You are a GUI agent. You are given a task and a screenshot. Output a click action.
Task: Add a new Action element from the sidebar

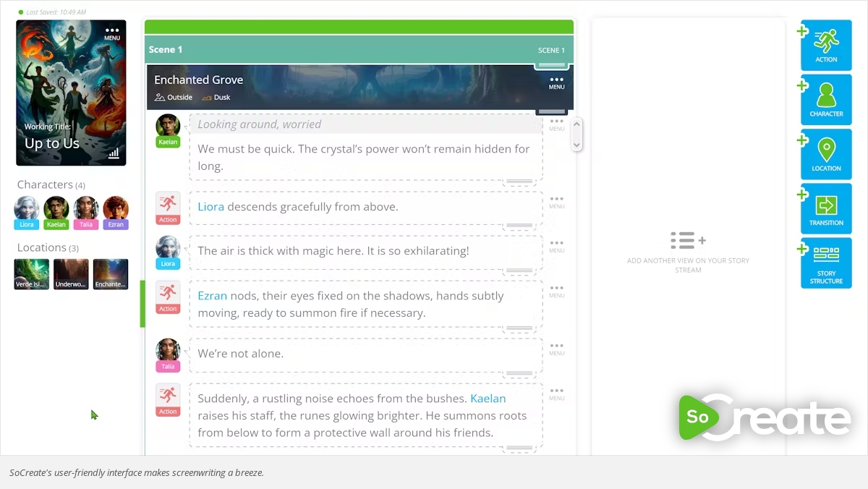pyautogui.click(x=825, y=45)
